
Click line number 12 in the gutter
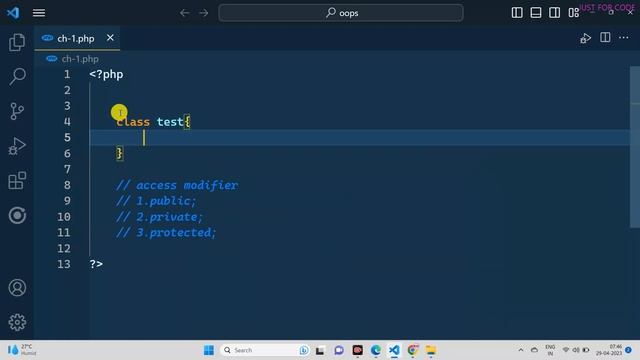point(64,249)
